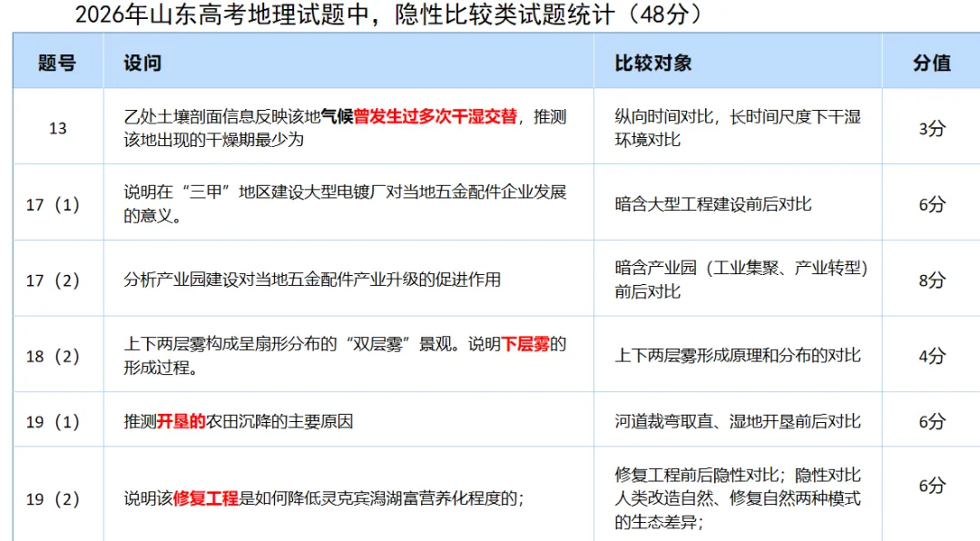This screenshot has height=541, width=980.
Task: Click comparison cell 河道裁弯取直、湿地开垦前后对比
Action: coord(738,421)
